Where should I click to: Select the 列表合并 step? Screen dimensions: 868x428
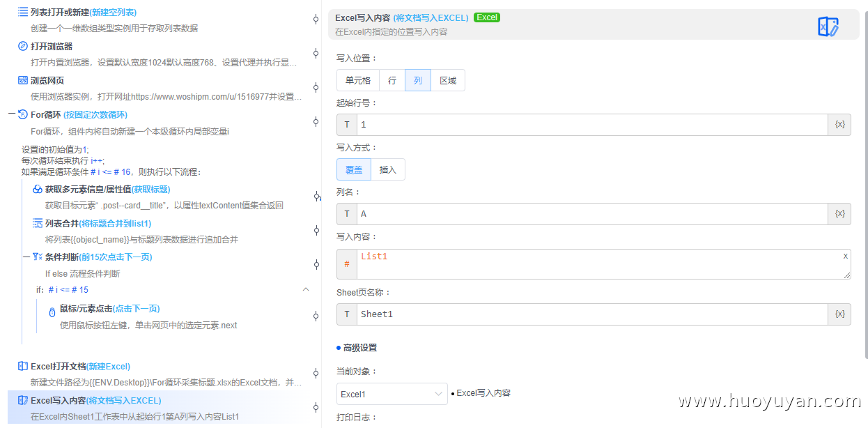coord(166,231)
